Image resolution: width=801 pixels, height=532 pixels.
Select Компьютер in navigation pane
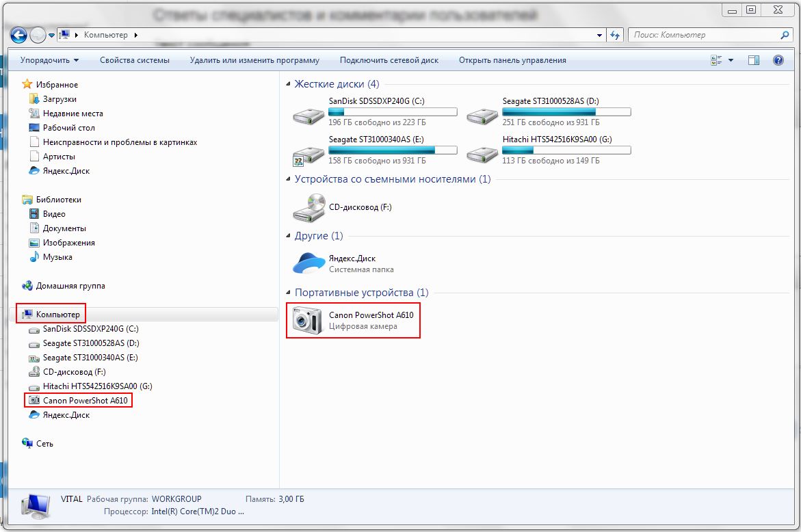tap(51, 315)
